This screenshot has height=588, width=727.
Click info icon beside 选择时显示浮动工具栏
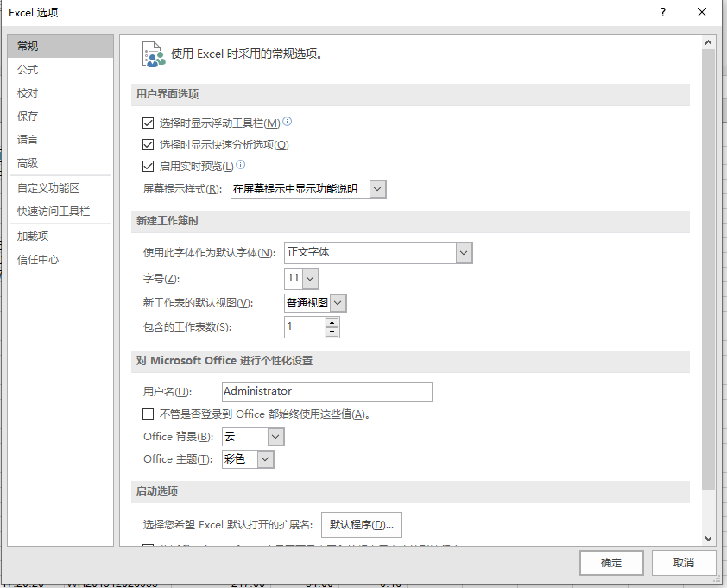click(287, 122)
